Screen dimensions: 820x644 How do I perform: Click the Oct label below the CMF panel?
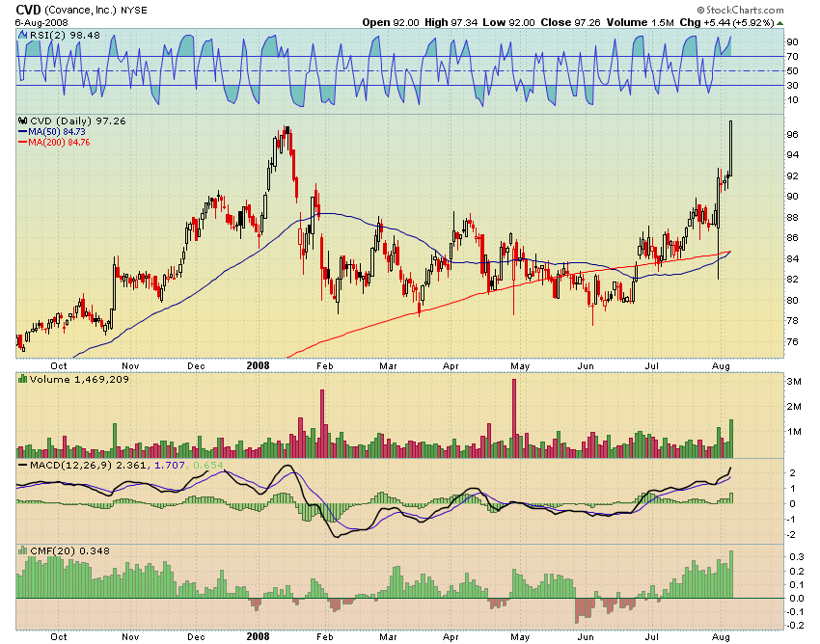tap(59, 636)
